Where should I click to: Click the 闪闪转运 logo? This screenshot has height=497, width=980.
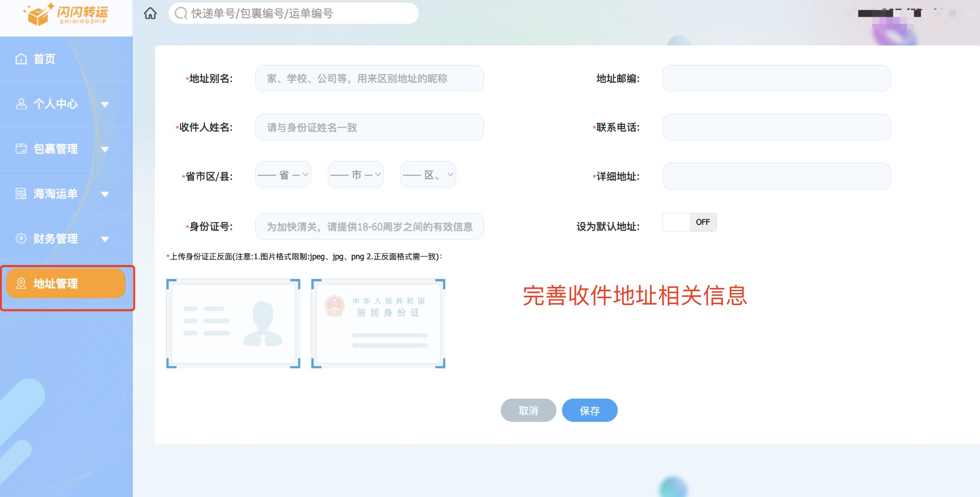(66, 14)
